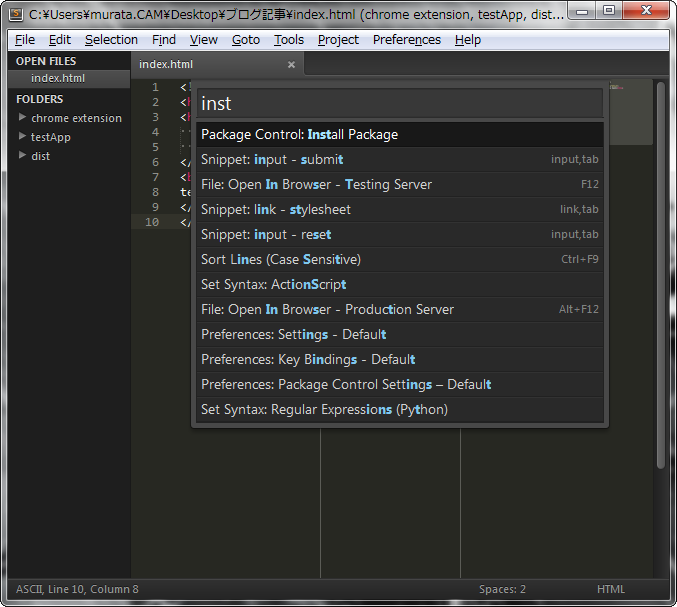
Task: Open the Preferences menu
Action: [x=407, y=40]
